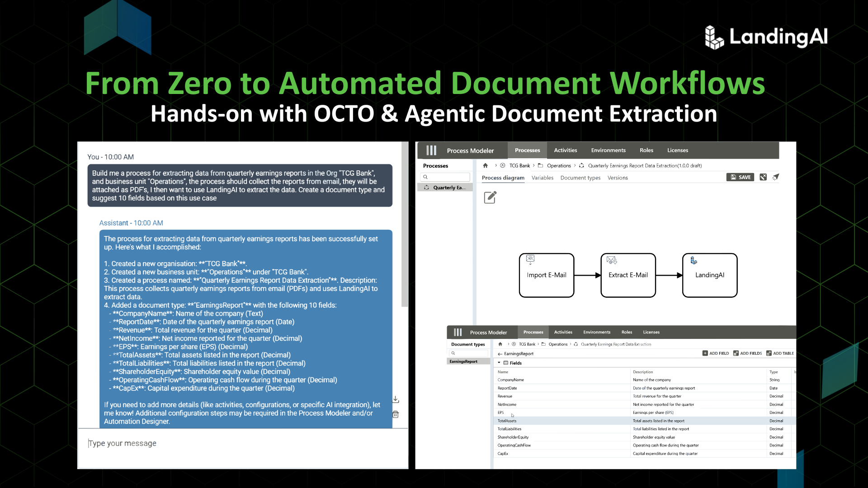This screenshot has height=488, width=868.
Task: Open the Process Modeler app menu icon
Action: [x=431, y=150]
